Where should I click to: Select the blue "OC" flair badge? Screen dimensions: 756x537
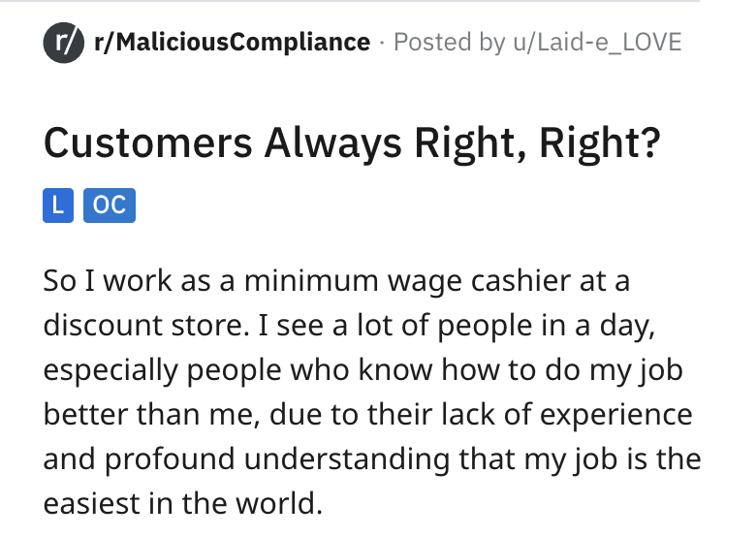110,206
